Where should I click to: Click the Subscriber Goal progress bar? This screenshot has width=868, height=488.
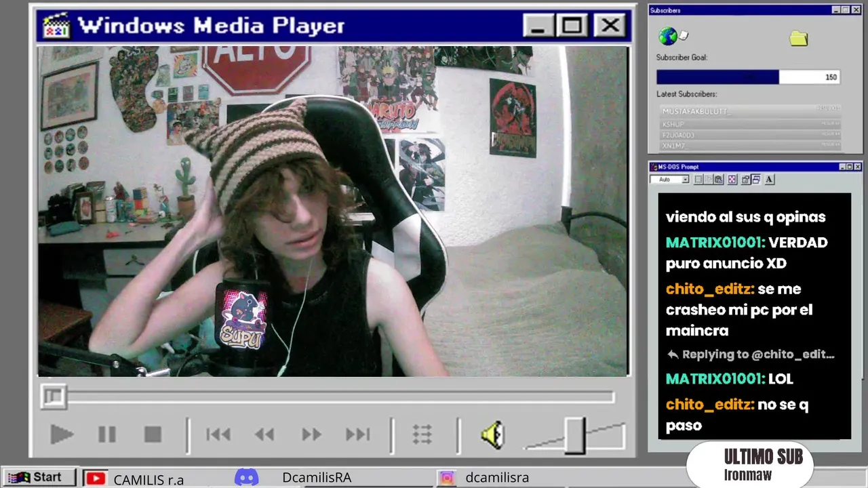[x=749, y=77]
